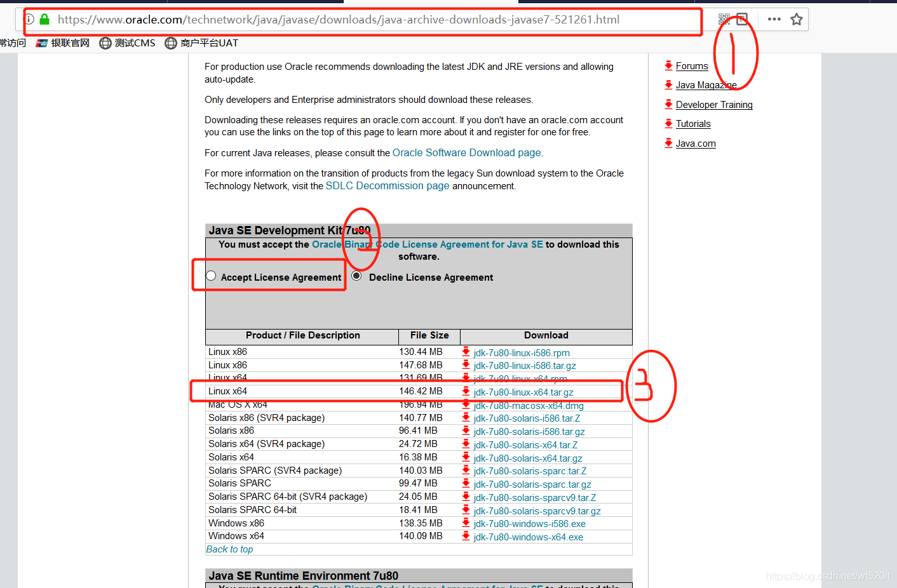Click the green padlock security icon

[44, 19]
